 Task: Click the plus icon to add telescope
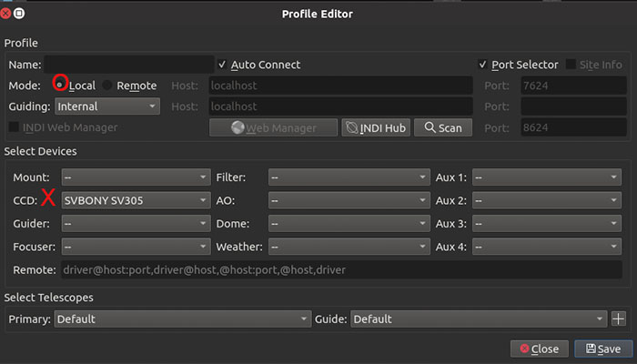(x=619, y=319)
